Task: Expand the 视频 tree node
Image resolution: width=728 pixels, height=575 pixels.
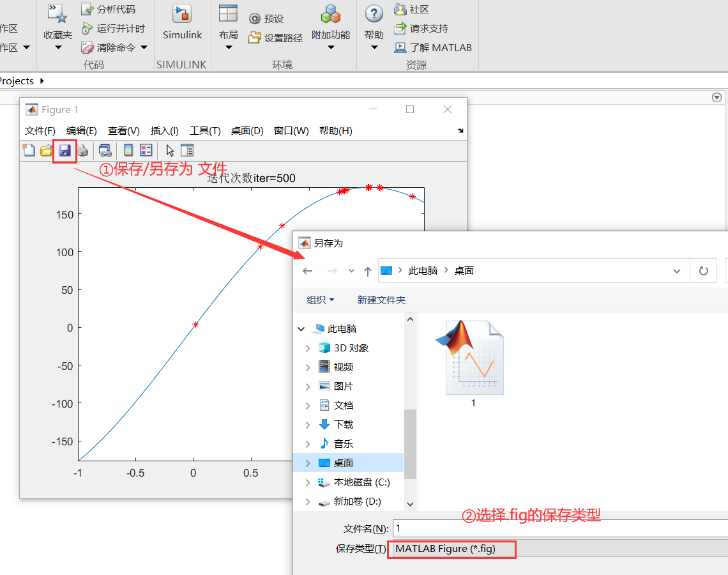Action: tap(308, 367)
